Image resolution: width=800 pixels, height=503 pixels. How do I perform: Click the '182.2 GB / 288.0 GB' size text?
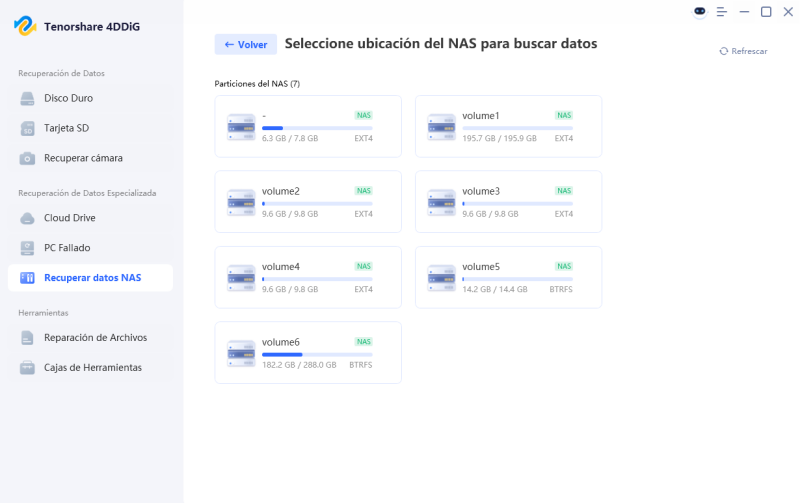click(x=299, y=365)
